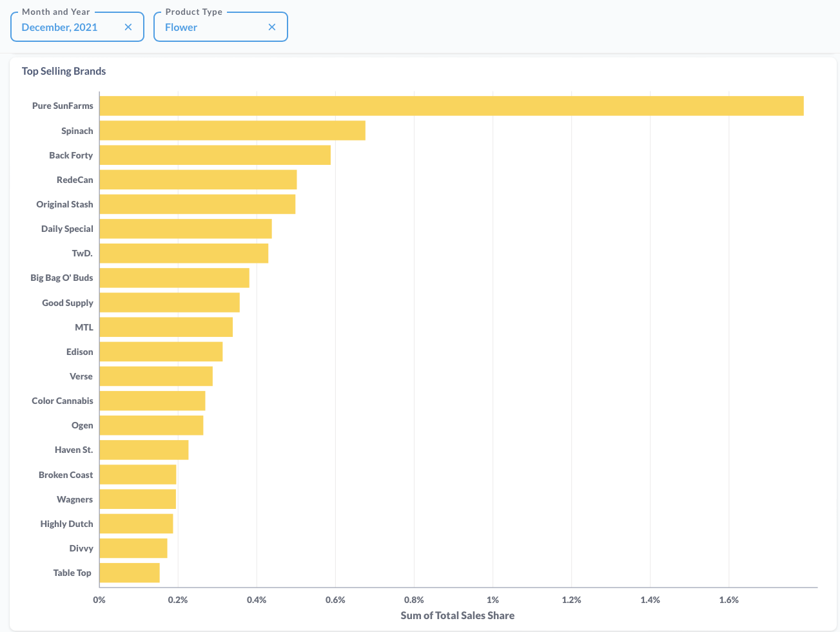
Task: Click the 0.2% x-axis tick label
Action: [178, 600]
